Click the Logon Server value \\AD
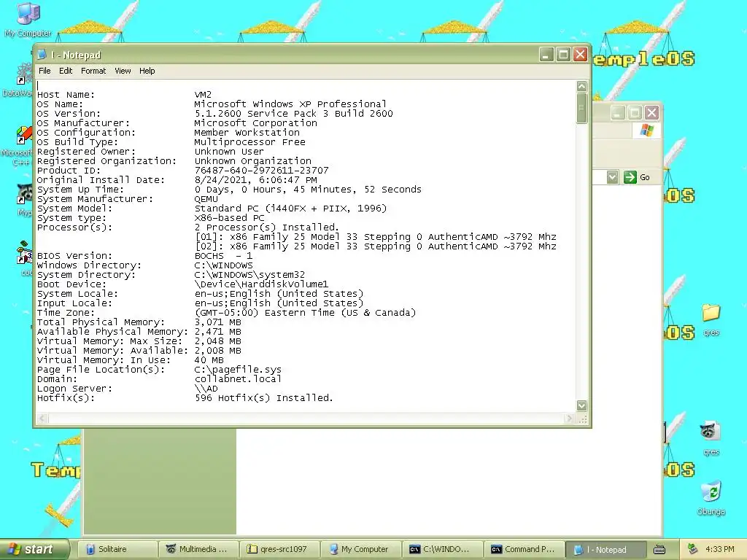 (x=206, y=389)
